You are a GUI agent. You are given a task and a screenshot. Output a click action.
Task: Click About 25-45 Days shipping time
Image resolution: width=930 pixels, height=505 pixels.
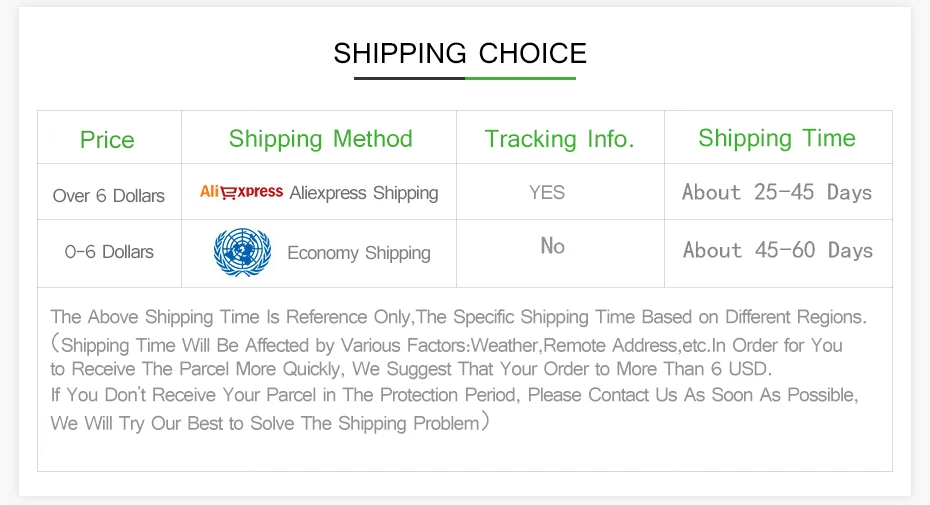point(777,192)
